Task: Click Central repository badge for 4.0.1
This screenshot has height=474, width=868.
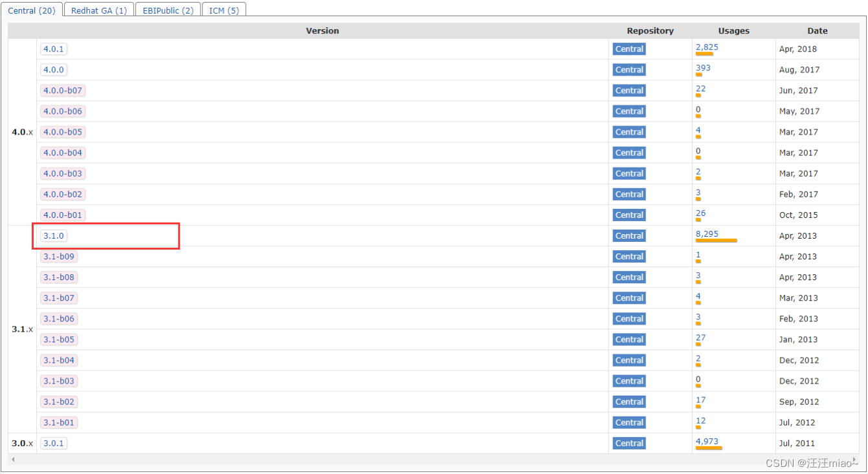Action: point(629,49)
